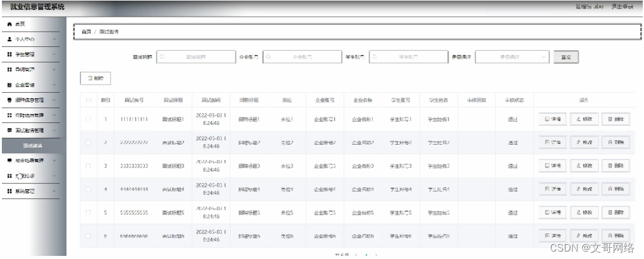
Task: Click the icon beside 招聘信息管理
Action: (9, 100)
